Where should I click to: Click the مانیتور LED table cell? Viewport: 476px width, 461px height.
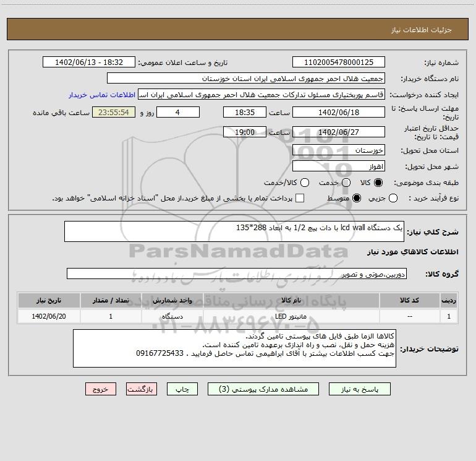291,316
